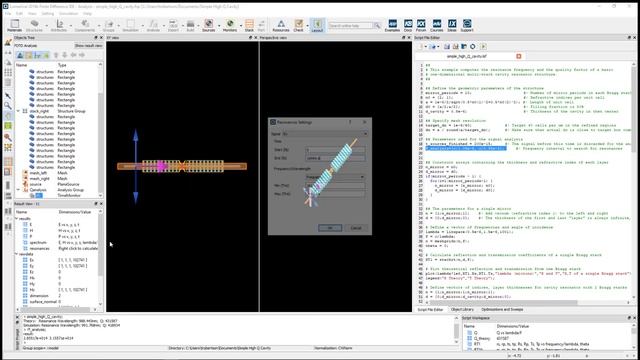The height and width of the screenshot is (360, 640).
Task: Close the Result View panel
Action: pyautogui.click(x=101, y=203)
